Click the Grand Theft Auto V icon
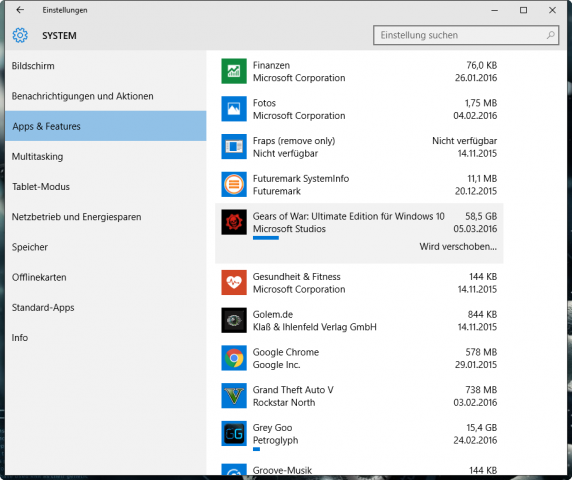The width and height of the screenshot is (572, 480). pos(234,396)
